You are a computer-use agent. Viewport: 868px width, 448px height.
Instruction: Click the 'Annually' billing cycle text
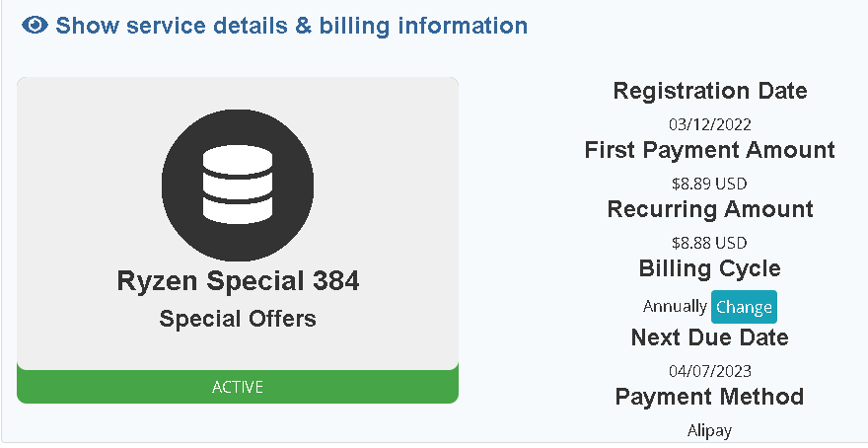tap(675, 307)
